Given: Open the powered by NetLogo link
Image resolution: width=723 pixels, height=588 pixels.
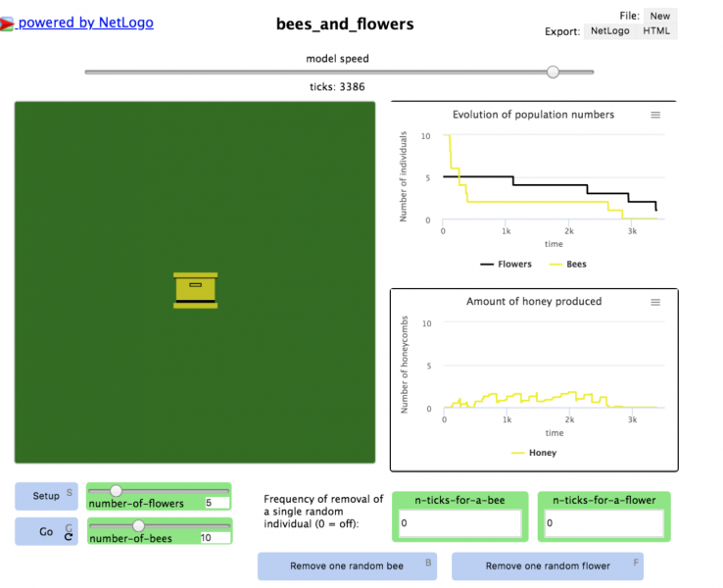Looking at the screenshot, I should click(85, 23).
